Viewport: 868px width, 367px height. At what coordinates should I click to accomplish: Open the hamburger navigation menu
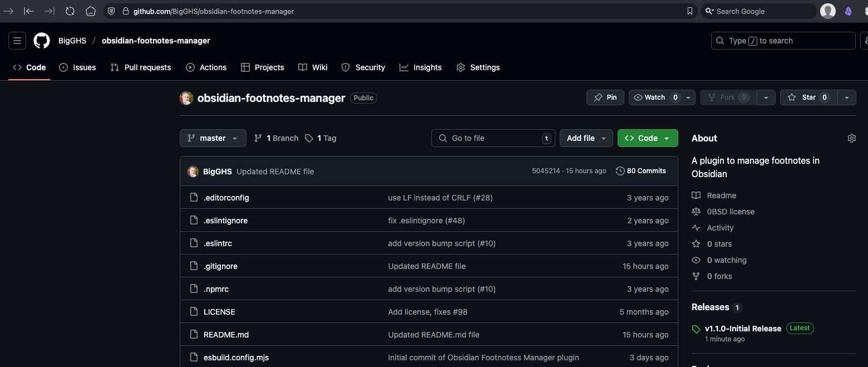(17, 41)
